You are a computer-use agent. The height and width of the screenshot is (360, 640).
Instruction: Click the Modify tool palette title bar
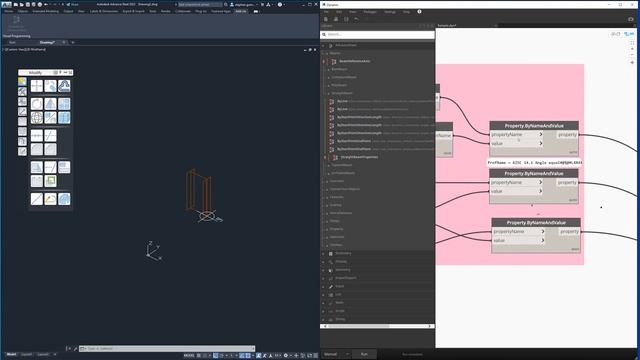click(45, 73)
